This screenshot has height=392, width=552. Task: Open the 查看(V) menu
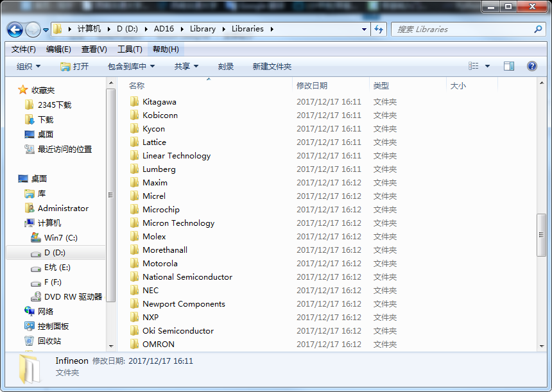click(x=94, y=49)
